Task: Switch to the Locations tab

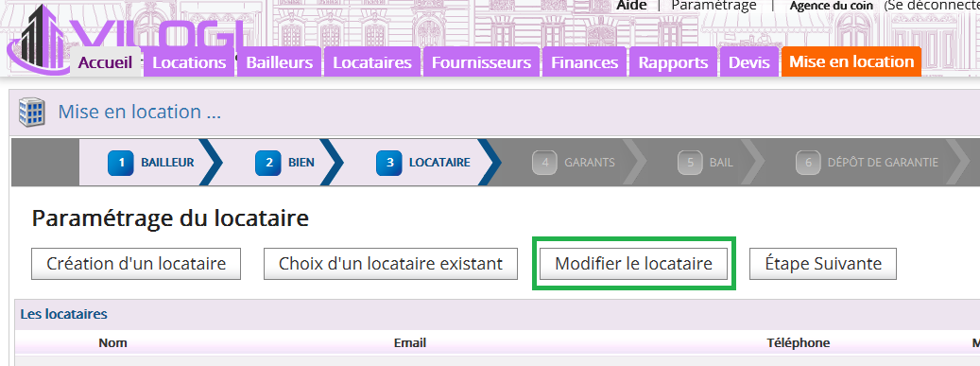Action: pyautogui.click(x=189, y=62)
